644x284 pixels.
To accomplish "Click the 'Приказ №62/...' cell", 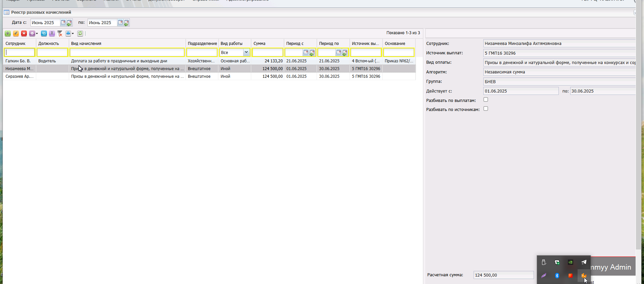I will pyautogui.click(x=399, y=61).
